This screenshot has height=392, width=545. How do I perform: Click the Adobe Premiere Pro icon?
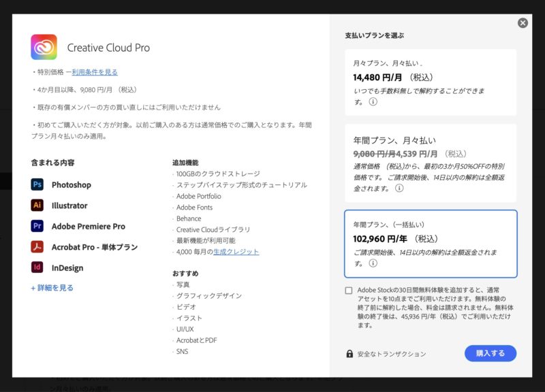pyautogui.click(x=37, y=226)
